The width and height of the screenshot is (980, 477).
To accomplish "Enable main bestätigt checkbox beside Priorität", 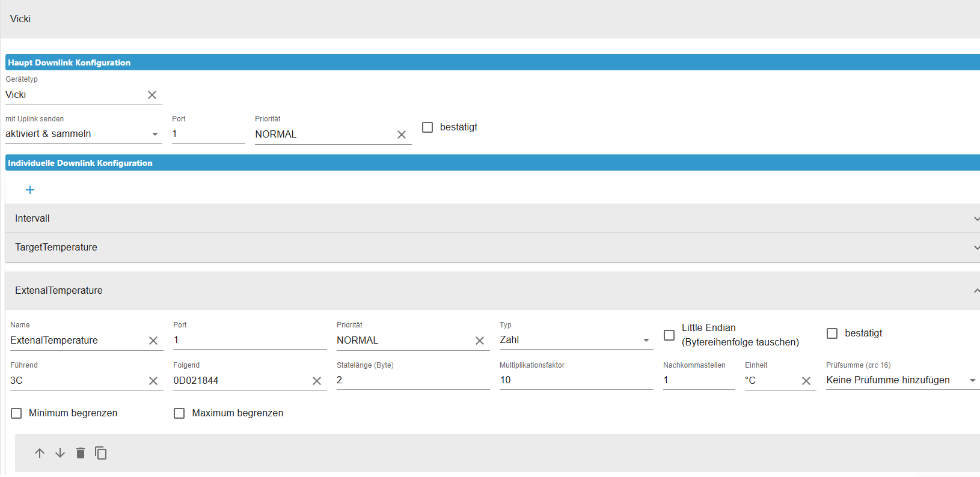I will point(427,127).
